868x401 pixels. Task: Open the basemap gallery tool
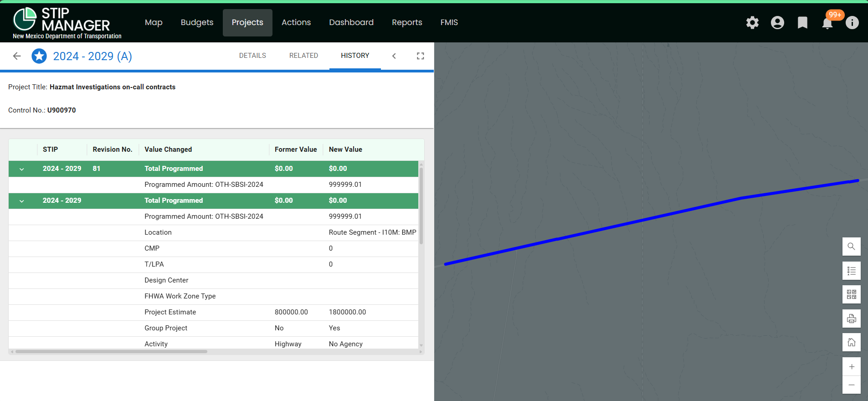(x=851, y=294)
